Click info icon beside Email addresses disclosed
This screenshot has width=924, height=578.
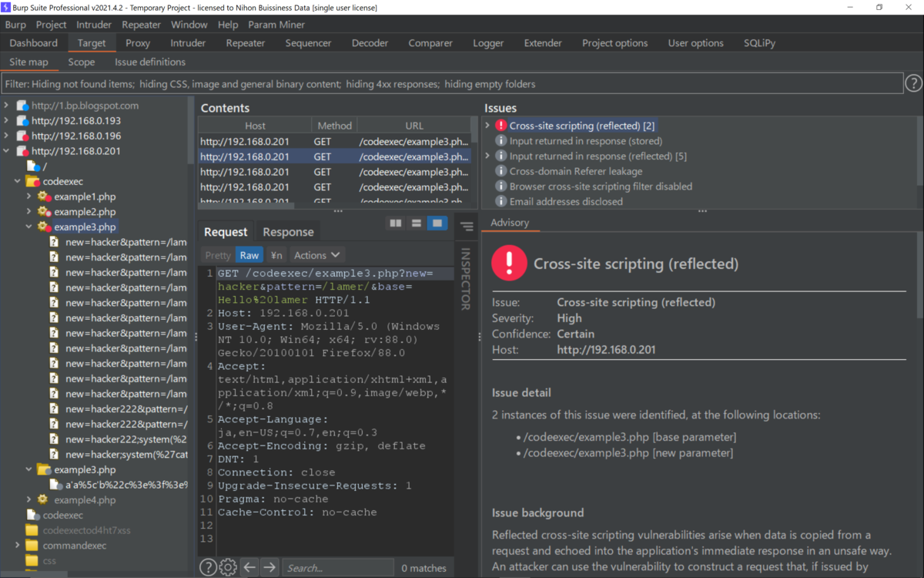pyautogui.click(x=501, y=202)
